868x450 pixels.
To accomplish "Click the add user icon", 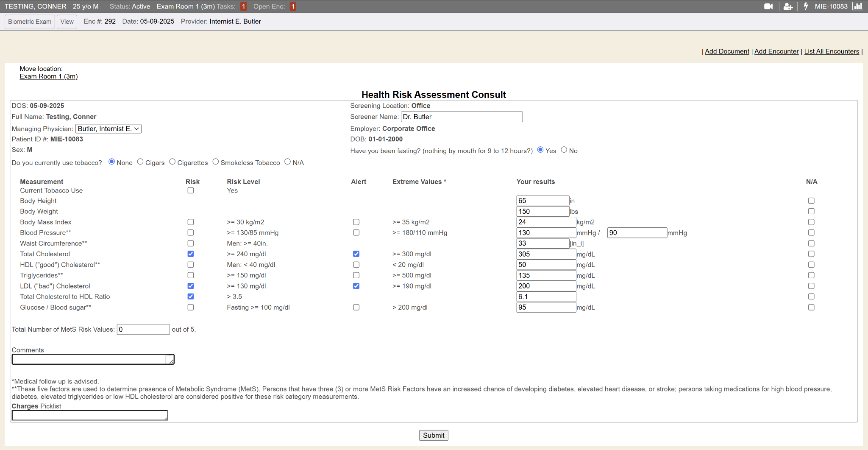I will pyautogui.click(x=788, y=6).
